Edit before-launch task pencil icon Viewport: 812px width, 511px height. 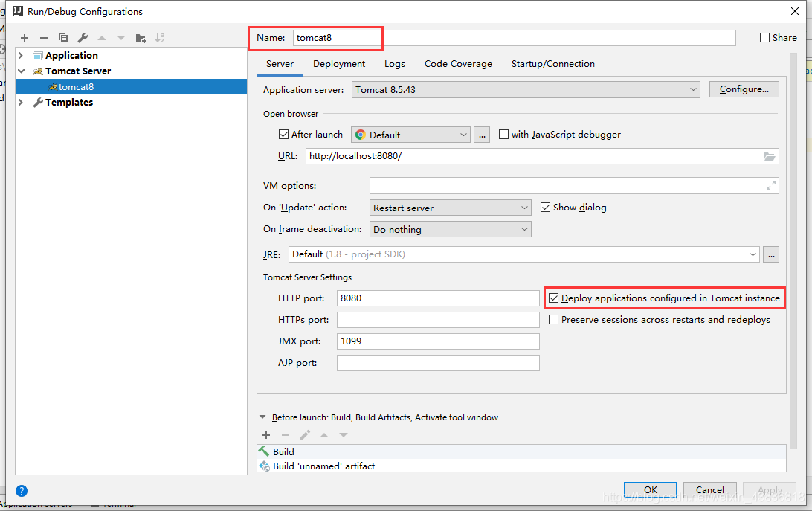[305, 435]
